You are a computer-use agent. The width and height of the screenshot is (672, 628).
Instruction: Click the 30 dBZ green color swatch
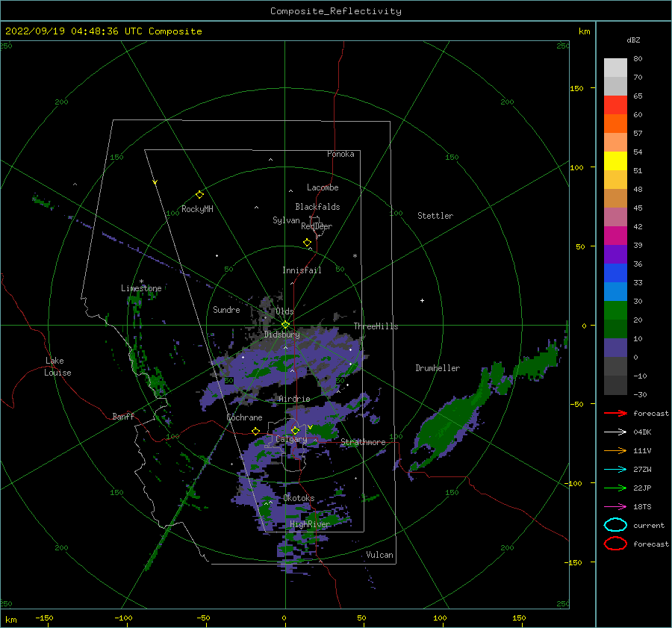pos(615,311)
